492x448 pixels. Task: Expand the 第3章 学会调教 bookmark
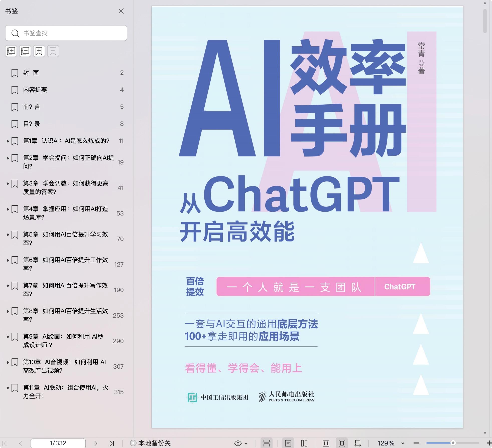tap(8, 184)
